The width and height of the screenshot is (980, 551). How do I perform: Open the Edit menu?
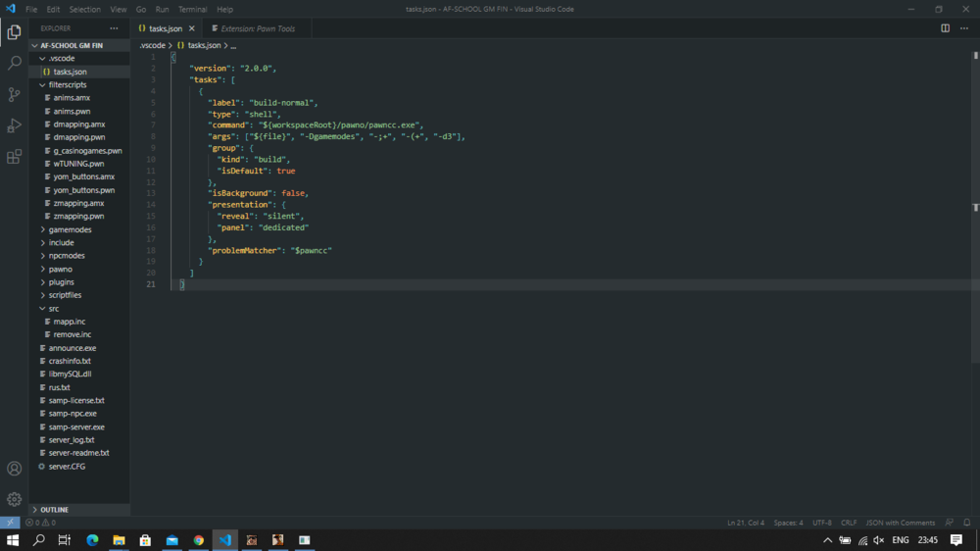53,10
